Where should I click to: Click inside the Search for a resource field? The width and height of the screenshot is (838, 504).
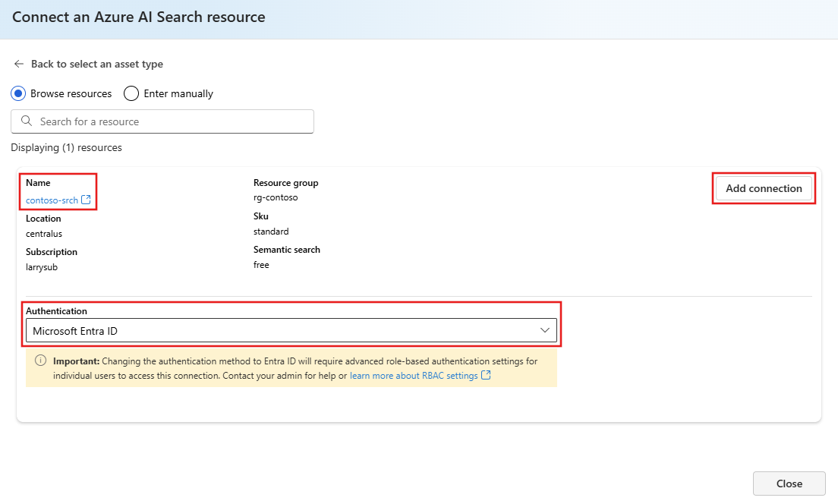tap(162, 121)
